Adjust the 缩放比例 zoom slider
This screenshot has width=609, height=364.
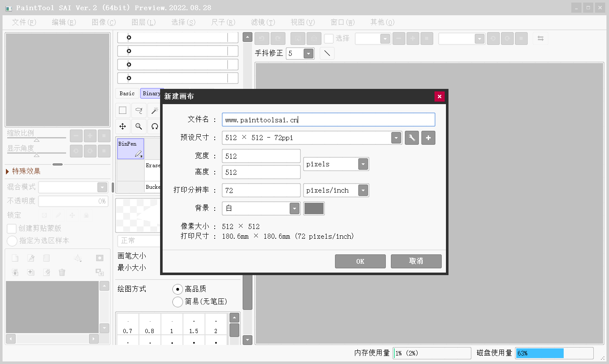[x=36, y=138]
